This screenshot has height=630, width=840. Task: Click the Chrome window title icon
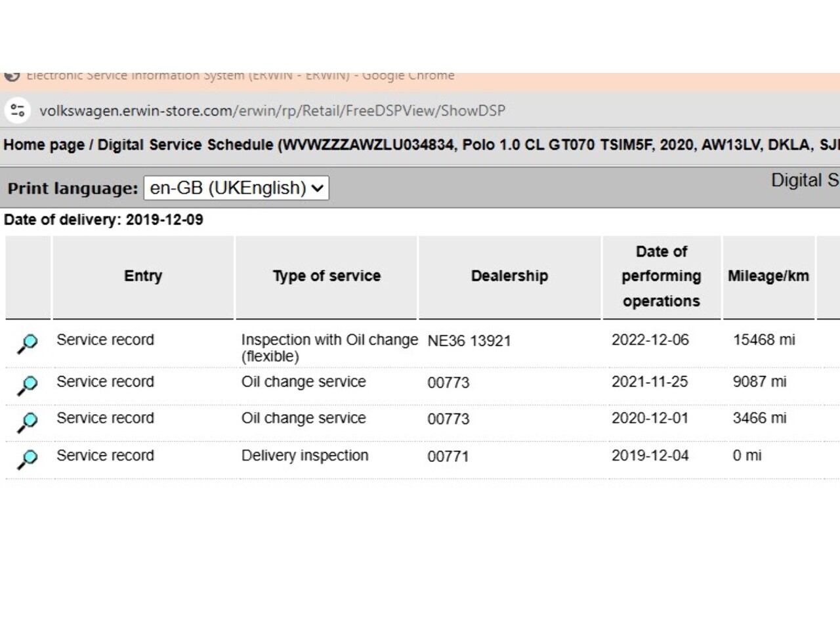12,75
